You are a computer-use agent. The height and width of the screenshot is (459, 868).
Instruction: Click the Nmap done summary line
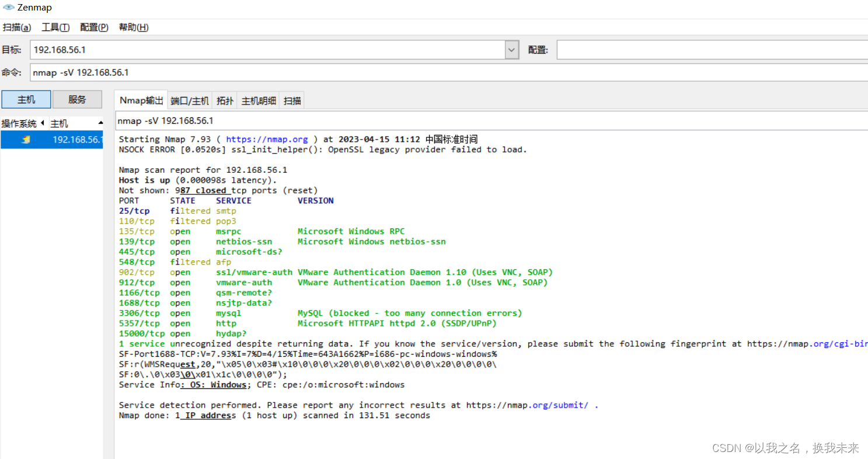pyautogui.click(x=274, y=416)
